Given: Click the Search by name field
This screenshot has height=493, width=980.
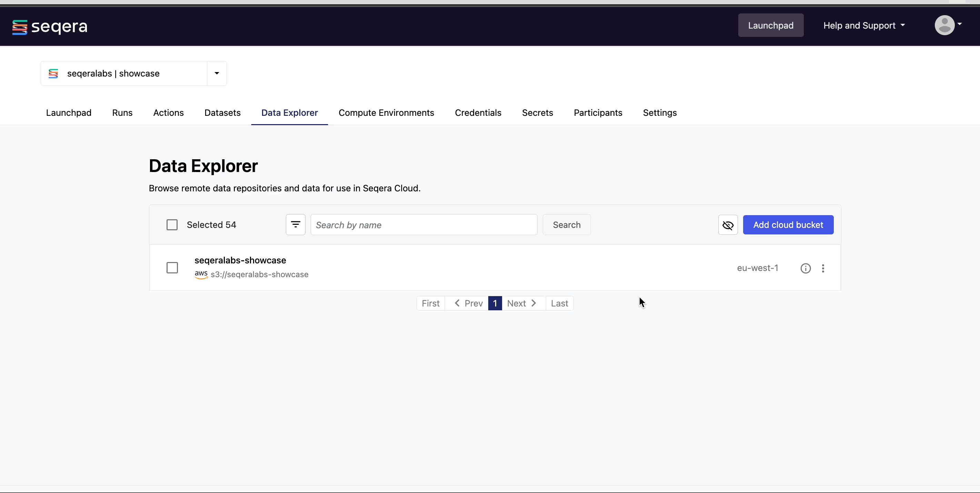Looking at the screenshot, I should [x=424, y=225].
